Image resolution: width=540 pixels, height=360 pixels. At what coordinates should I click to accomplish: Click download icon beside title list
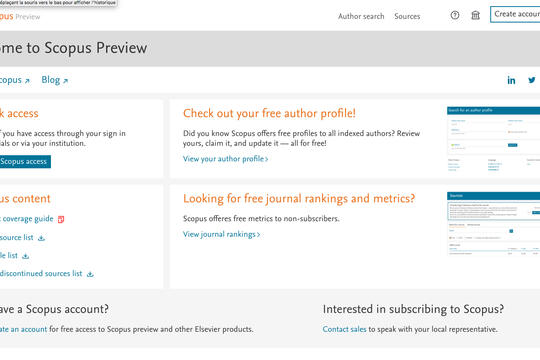tap(25, 256)
